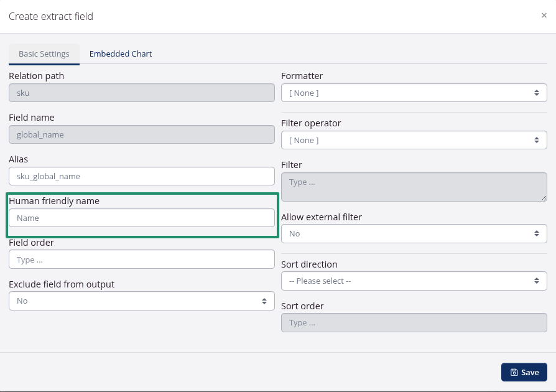Open the Formatter dropdown

coord(414,93)
